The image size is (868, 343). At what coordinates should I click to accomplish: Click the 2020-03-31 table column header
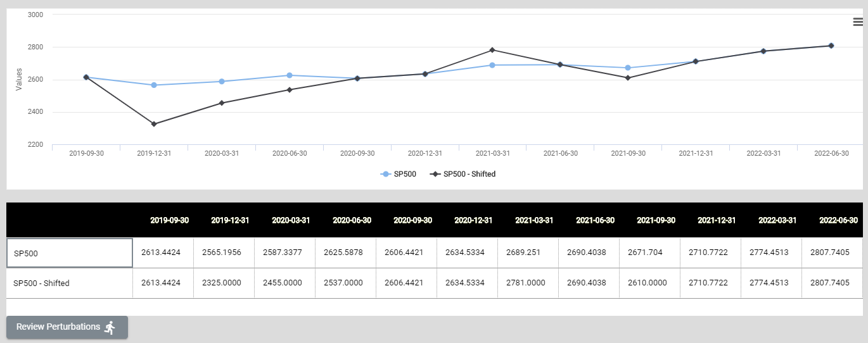point(291,220)
